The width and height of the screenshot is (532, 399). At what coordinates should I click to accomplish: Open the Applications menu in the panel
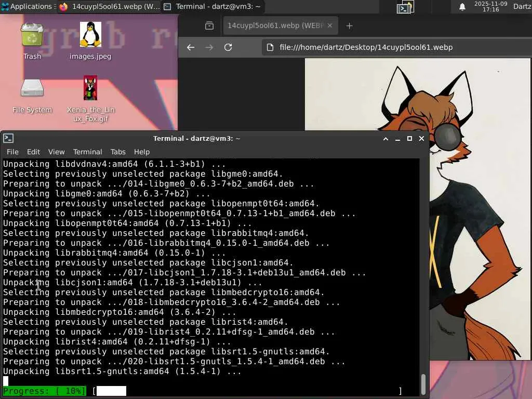coord(28,6)
